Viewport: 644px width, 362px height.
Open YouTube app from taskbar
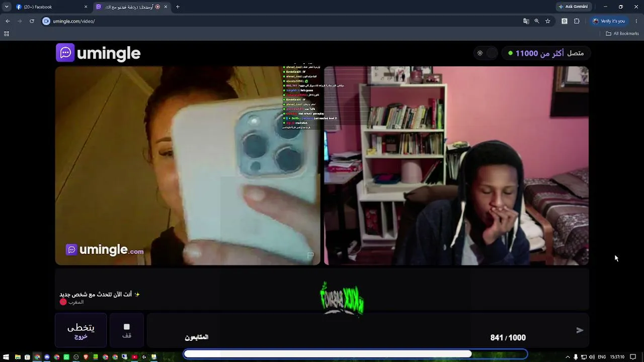click(134, 357)
